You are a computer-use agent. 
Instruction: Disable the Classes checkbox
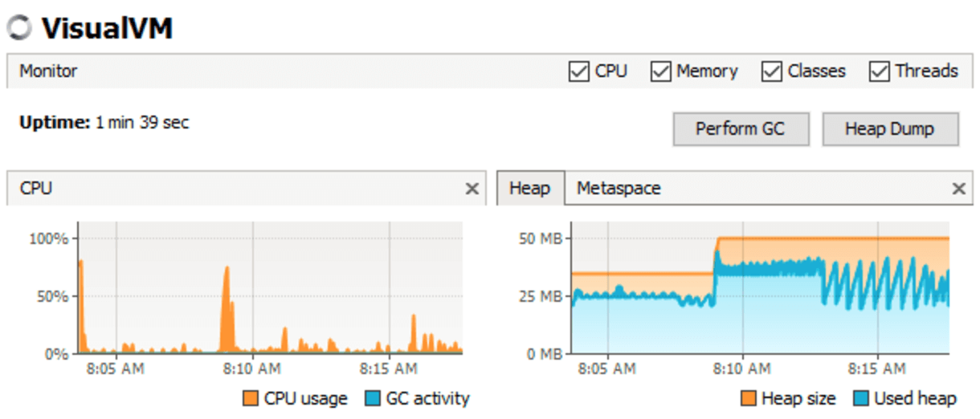point(772,71)
